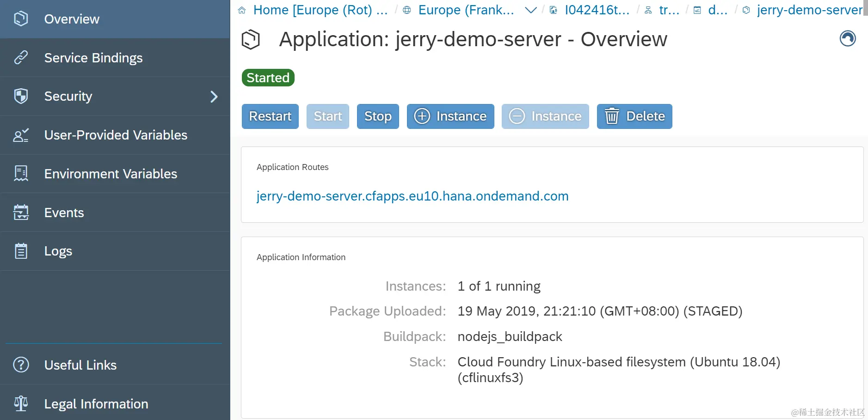Delete the application using the trash button
Viewport: 868px width, 420px height.
click(634, 116)
